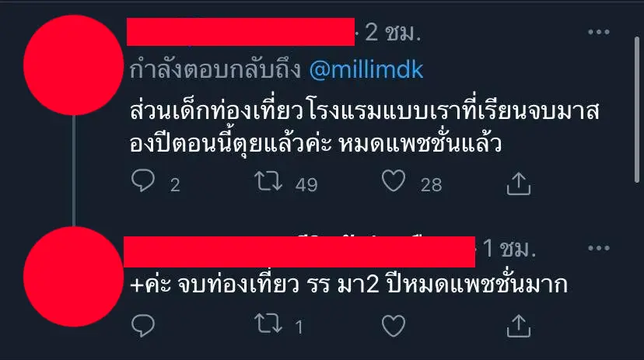644x360 pixels.
Task: Open the @millimdk profile link
Action: coord(366,70)
